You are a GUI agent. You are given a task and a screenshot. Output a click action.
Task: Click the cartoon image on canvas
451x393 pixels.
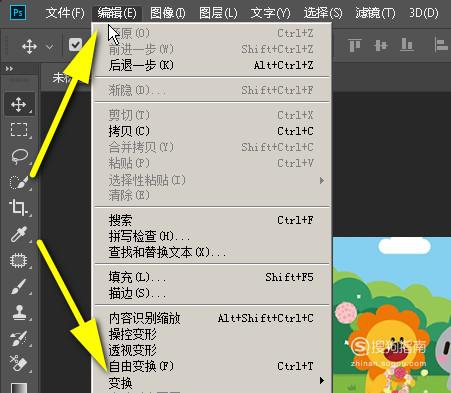[x=392, y=315]
